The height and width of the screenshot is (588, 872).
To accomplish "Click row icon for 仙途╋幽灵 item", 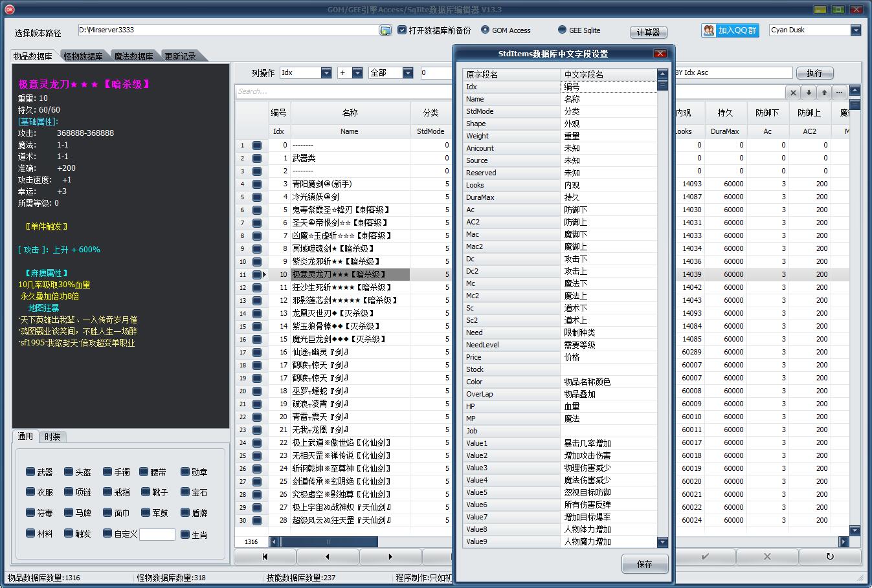I will coord(257,353).
